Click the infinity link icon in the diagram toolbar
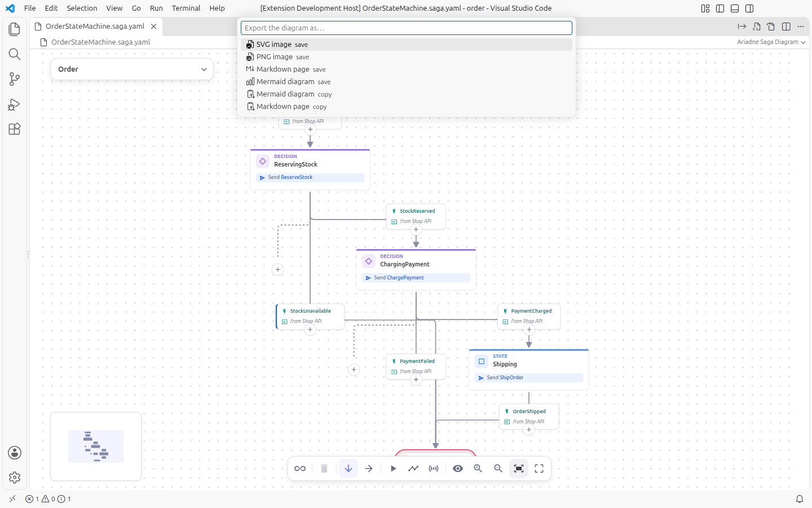The height and width of the screenshot is (508, 812). [300, 468]
